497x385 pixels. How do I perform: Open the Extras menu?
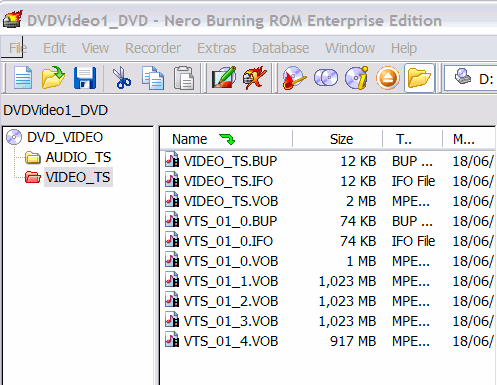[x=217, y=48]
